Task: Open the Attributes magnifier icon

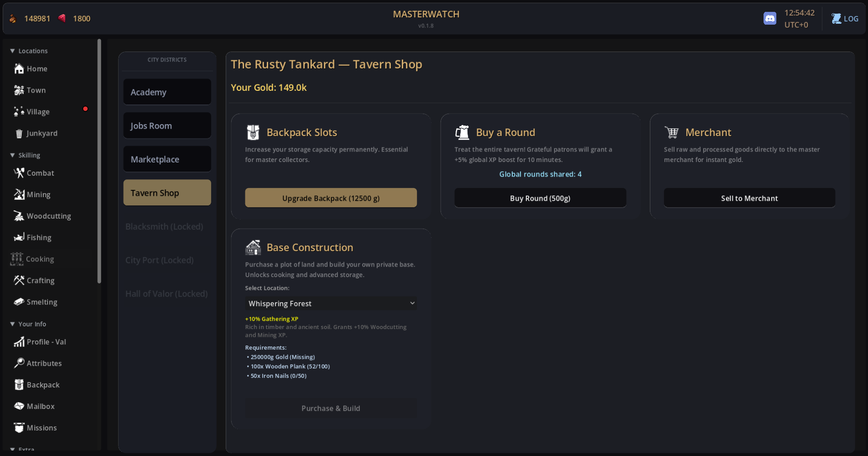Action: (x=19, y=363)
